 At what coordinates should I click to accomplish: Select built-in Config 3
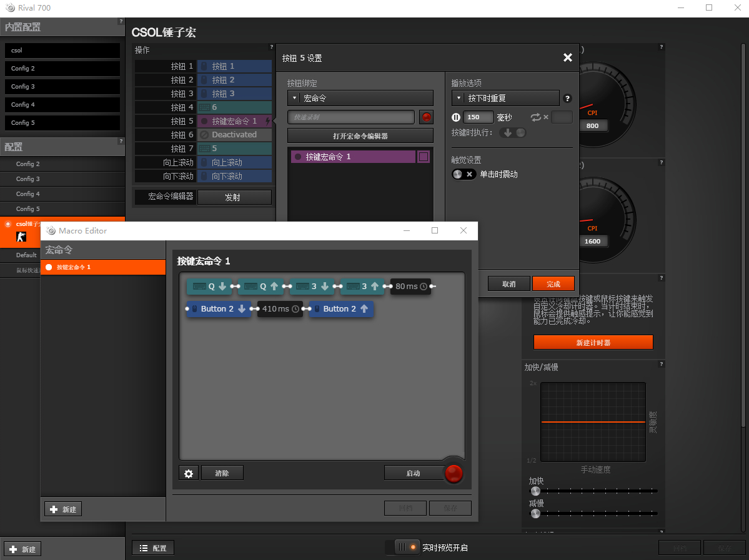(62, 86)
